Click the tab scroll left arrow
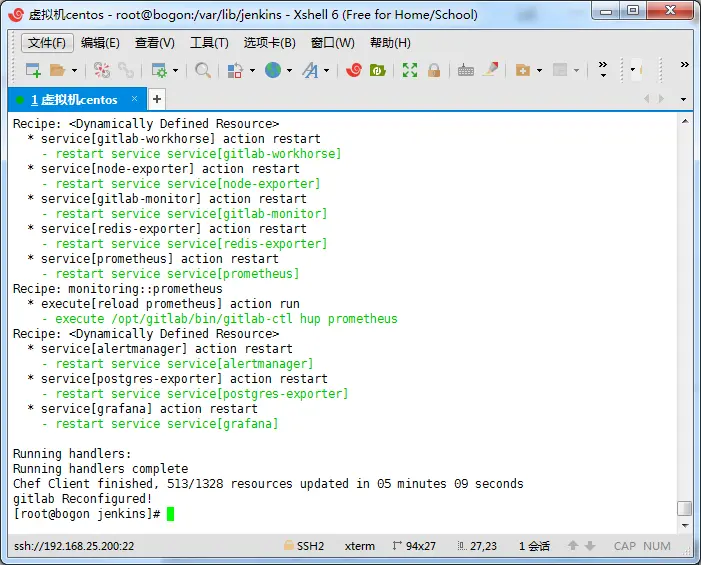 [x=646, y=99]
